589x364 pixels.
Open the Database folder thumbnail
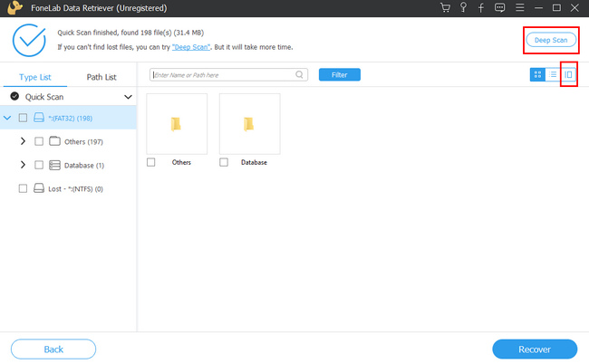[x=249, y=124]
